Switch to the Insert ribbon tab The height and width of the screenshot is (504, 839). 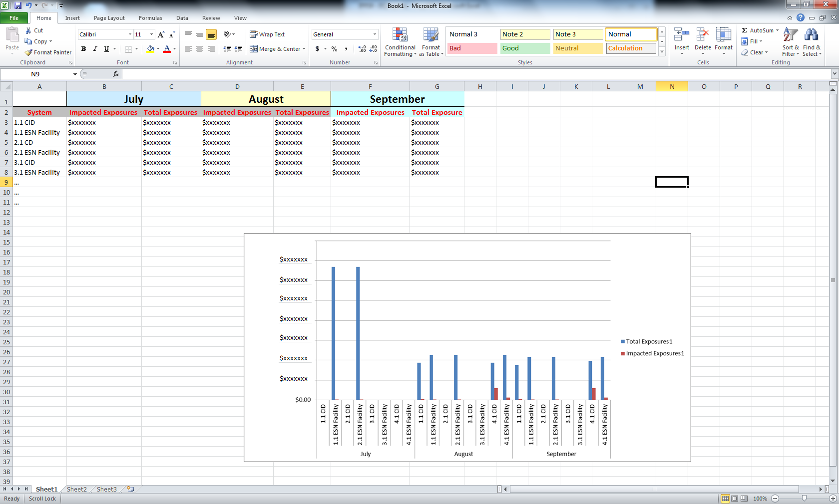tap(72, 18)
